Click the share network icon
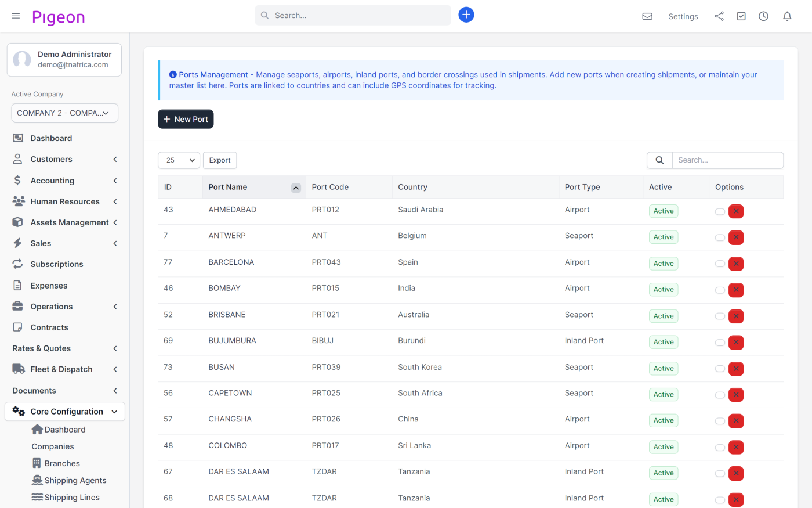Viewport: 812px width, 508px height. tap(719, 16)
